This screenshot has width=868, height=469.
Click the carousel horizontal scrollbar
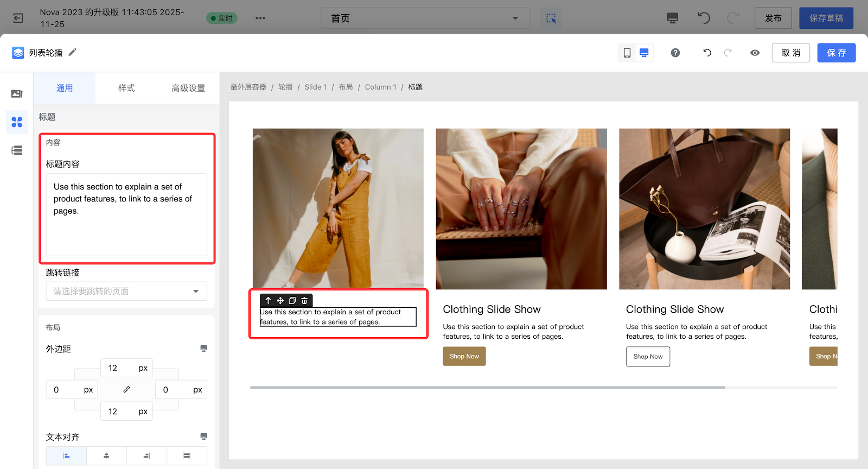487,388
